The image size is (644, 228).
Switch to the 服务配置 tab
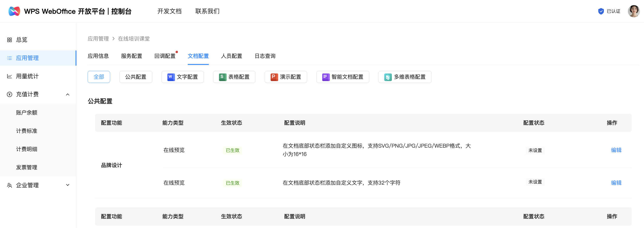point(131,56)
